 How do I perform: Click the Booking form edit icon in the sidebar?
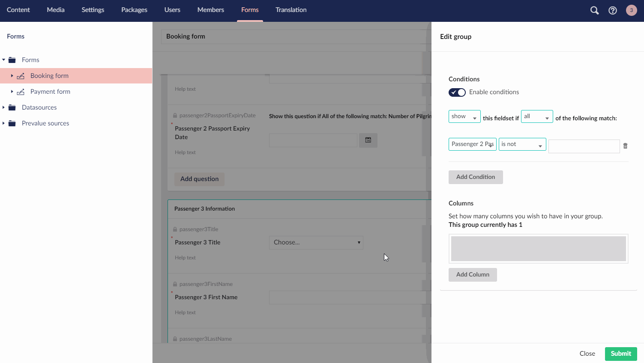coord(21,75)
